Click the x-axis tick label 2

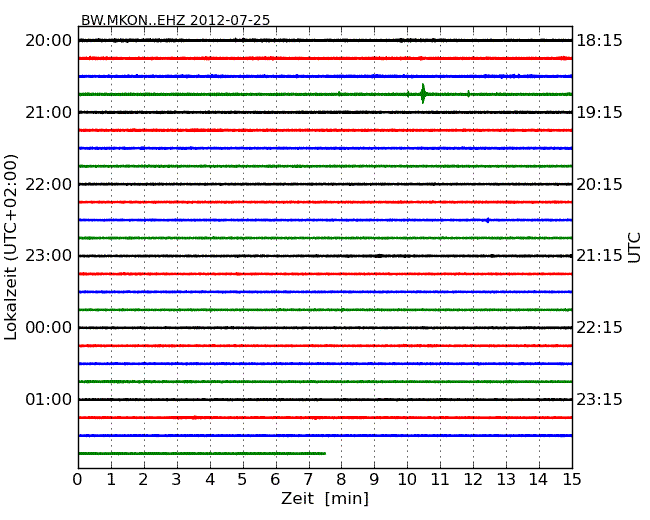tap(143, 480)
